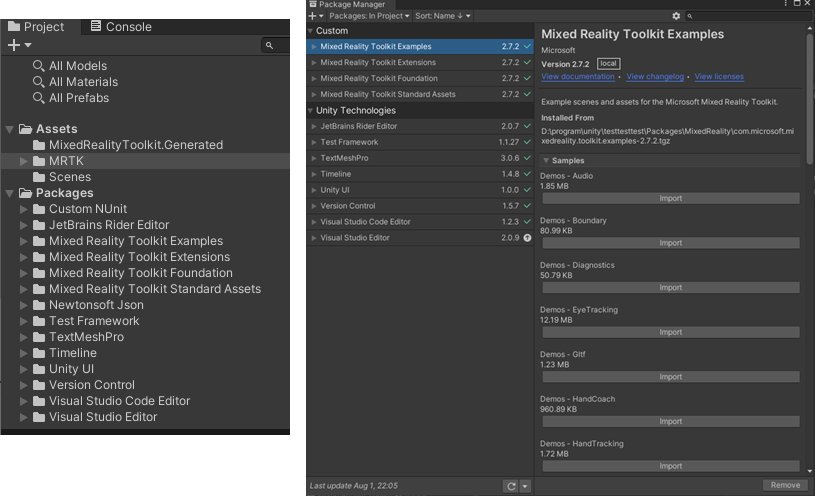Image resolution: width=815 pixels, height=496 pixels.
Task: Click the Remove package button
Action: 785,485
